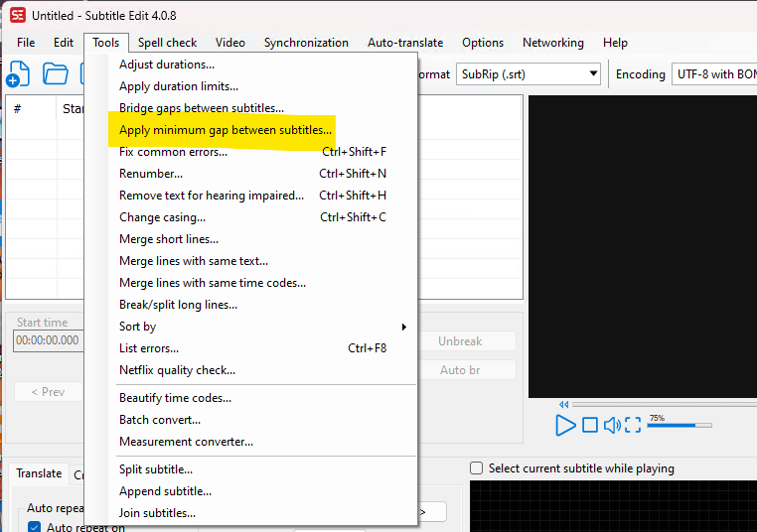Click the # column header
Image resolution: width=757 pixels, height=532 pixels.
pos(32,109)
